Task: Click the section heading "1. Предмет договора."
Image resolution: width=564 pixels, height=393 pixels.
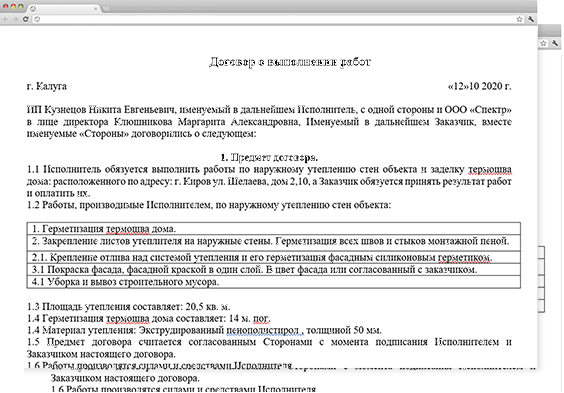Action: pyautogui.click(x=269, y=157)
